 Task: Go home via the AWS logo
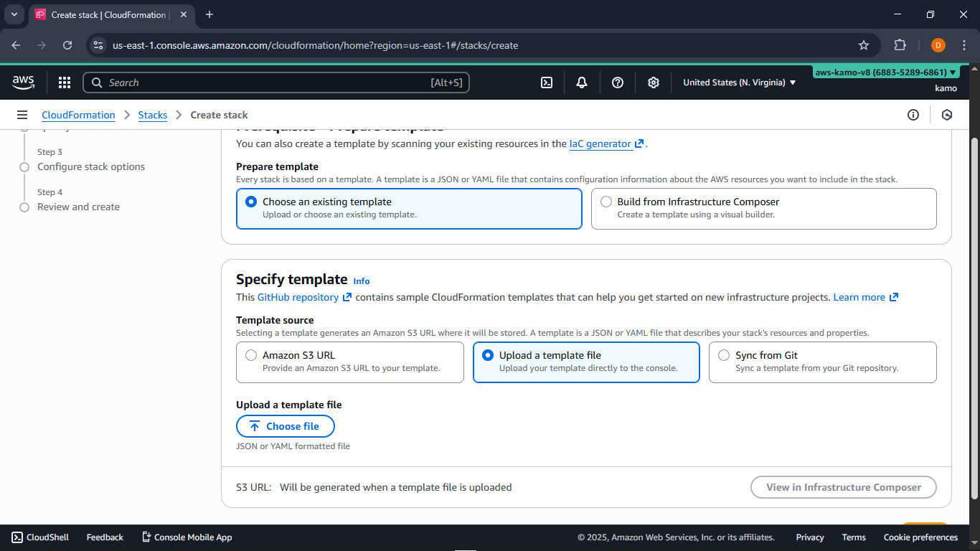tap(23, 83)
